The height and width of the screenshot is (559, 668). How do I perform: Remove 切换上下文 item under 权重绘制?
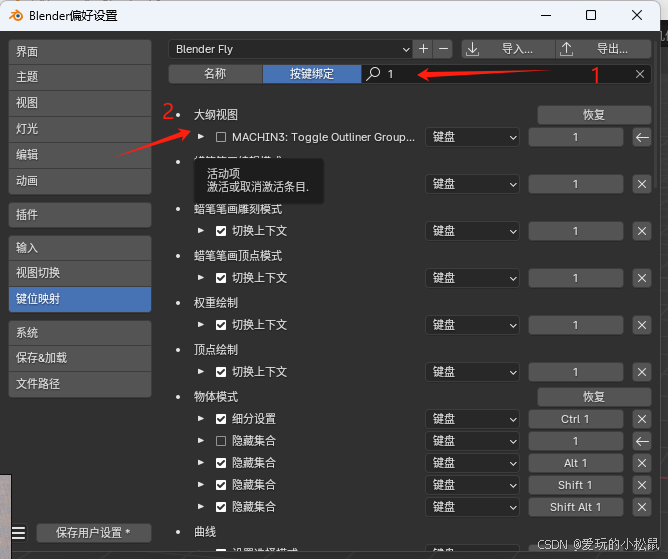642,325
